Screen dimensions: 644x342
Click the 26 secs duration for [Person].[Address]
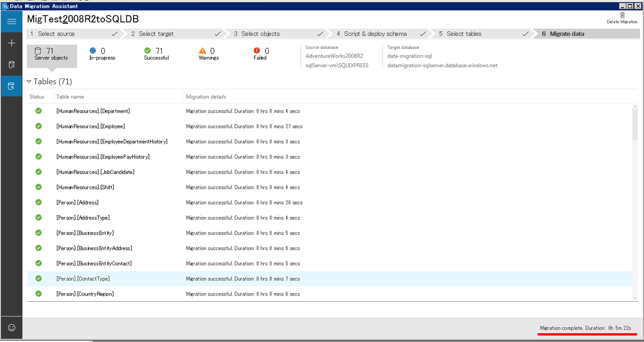coord(294,203)
